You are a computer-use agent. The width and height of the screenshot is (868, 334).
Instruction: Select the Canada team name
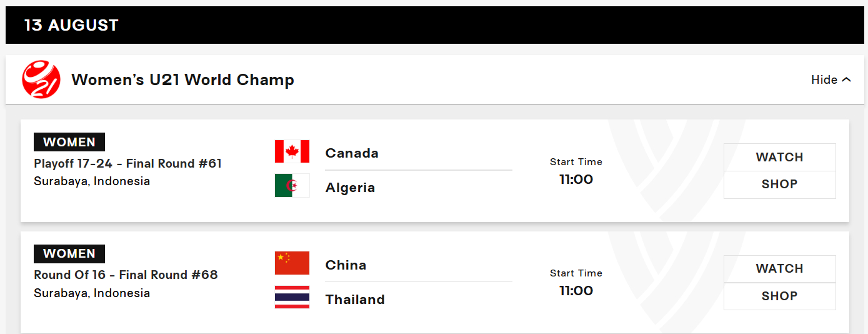pyautogui.click(x=352, y=153)
